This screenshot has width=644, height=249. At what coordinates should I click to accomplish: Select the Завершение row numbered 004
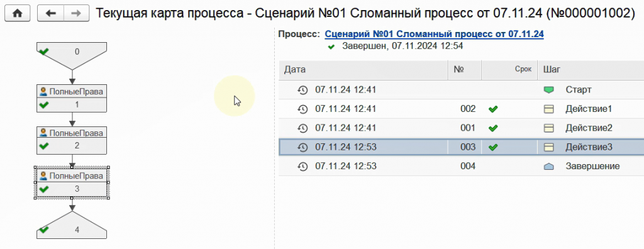461,167
